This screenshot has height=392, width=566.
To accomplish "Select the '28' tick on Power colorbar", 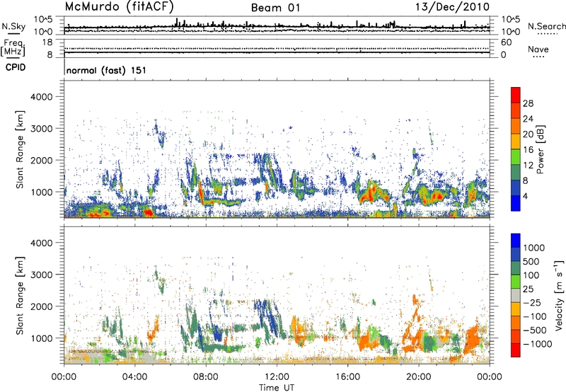I will [528, 103].
